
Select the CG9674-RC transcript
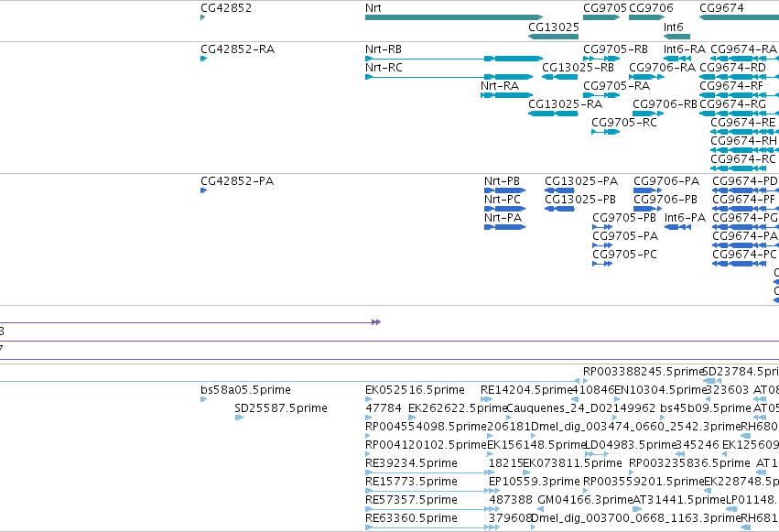738,168
